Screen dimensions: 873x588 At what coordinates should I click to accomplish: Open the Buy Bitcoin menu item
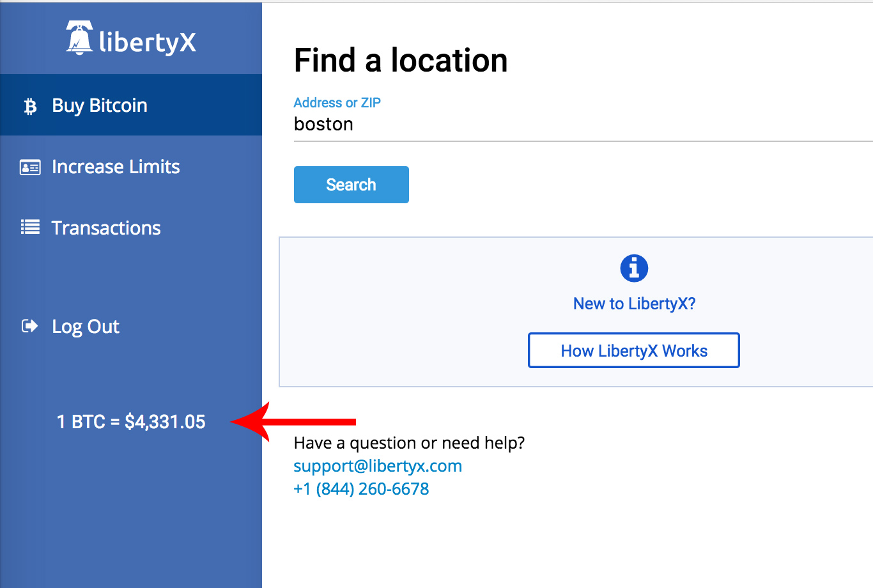click(100, 105)
